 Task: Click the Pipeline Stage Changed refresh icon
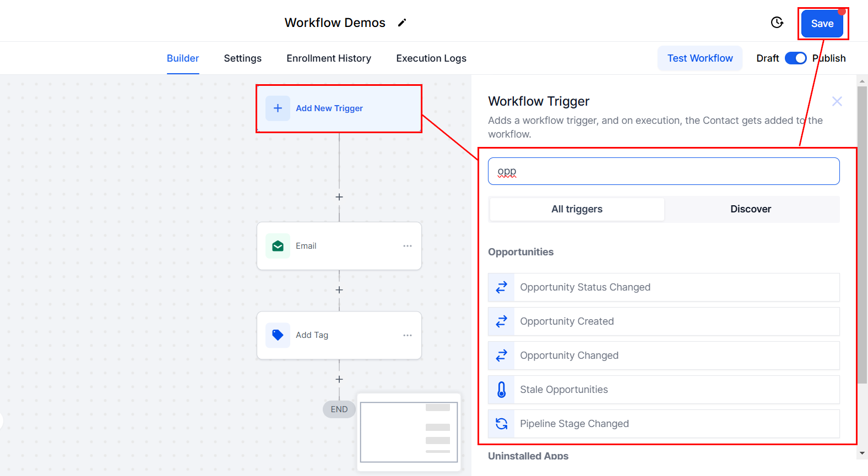[501, 424]
